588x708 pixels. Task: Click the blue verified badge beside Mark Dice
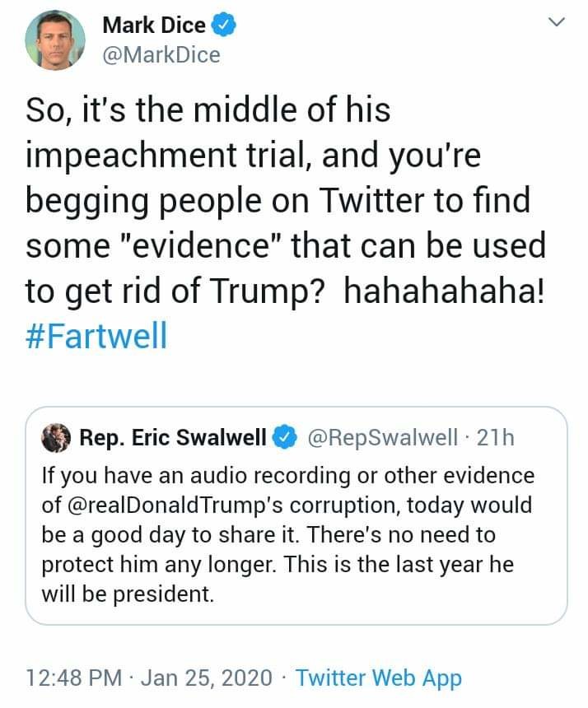[x=224, y=26]
